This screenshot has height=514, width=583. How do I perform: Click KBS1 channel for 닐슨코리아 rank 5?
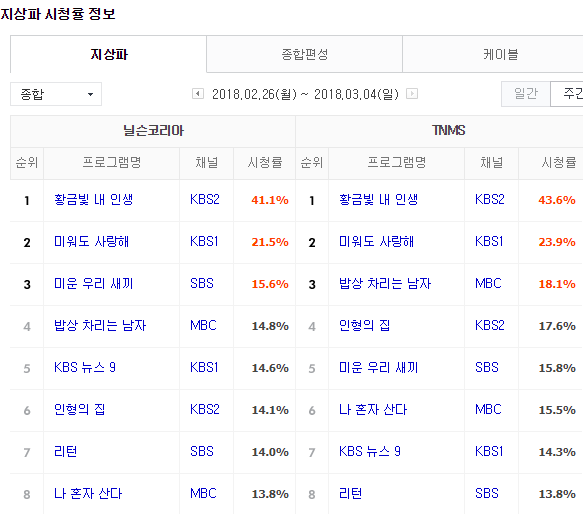coord(204,368)
